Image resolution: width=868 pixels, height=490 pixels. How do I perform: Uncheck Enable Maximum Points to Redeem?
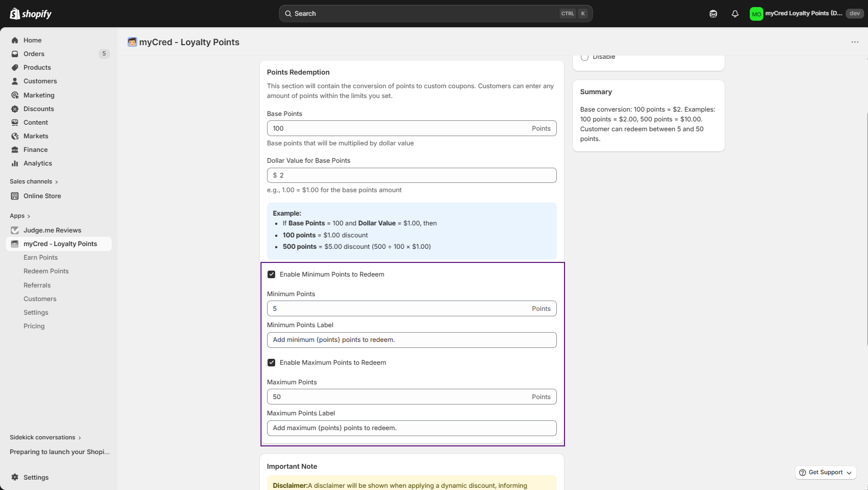(x=271, y=363)
